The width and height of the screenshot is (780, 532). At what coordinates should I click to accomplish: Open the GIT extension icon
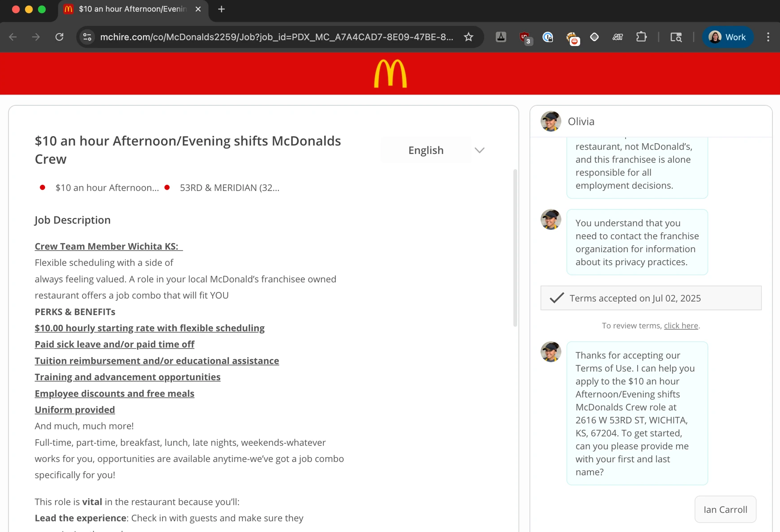618,37
